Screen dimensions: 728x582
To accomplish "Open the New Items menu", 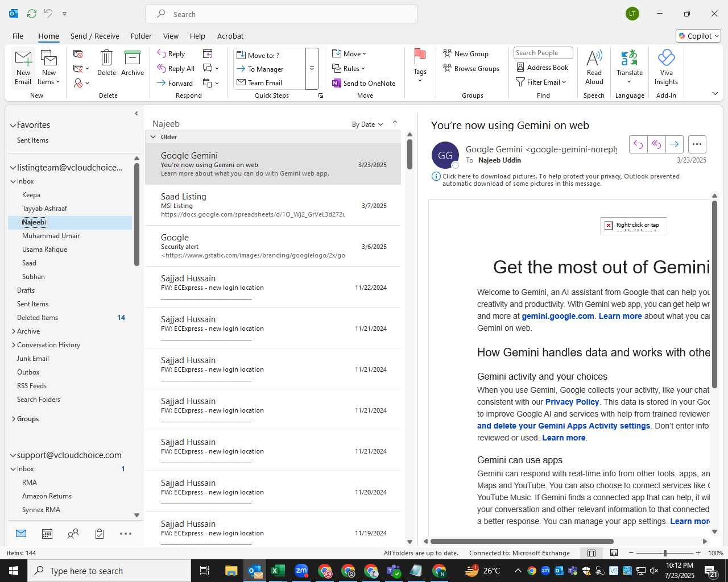I will pos(49,68).
